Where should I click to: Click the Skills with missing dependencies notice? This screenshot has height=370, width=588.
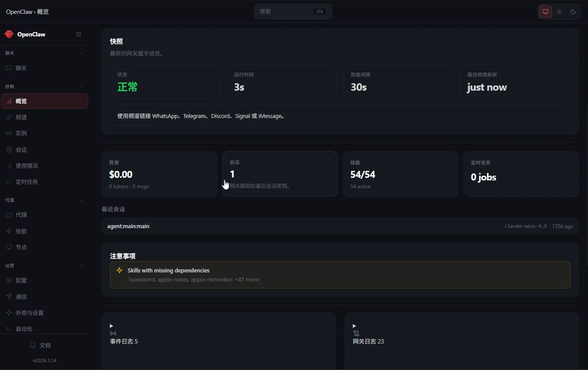(340, 275)
